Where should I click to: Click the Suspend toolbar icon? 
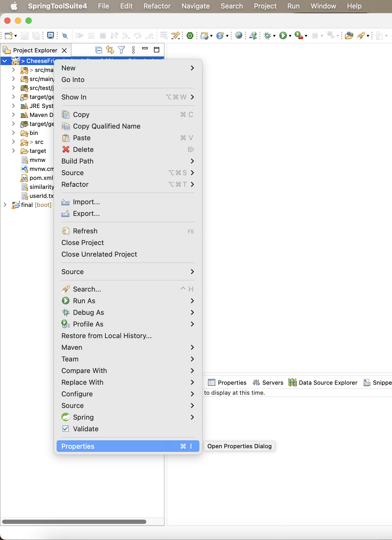91,35
